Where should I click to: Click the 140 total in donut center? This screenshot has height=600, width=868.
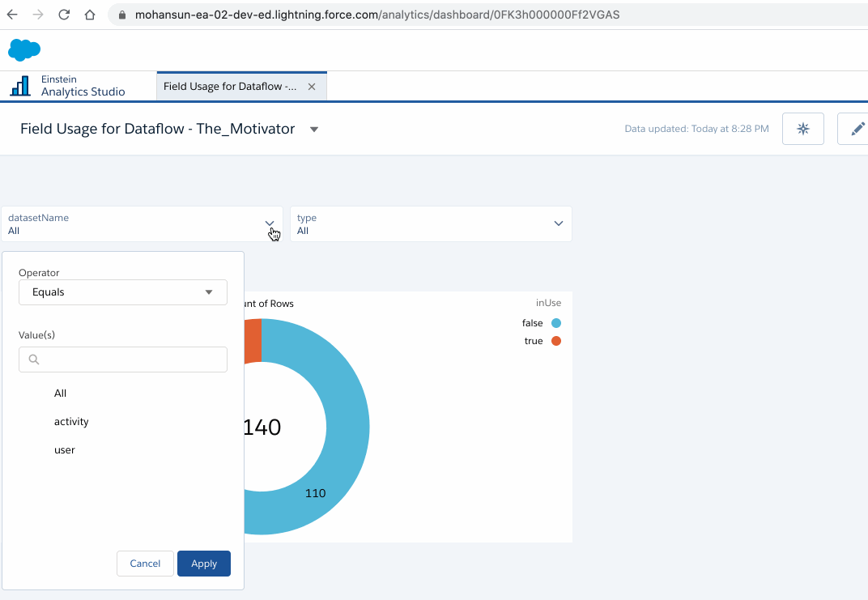pyautogui.click(x=262, y=428)
